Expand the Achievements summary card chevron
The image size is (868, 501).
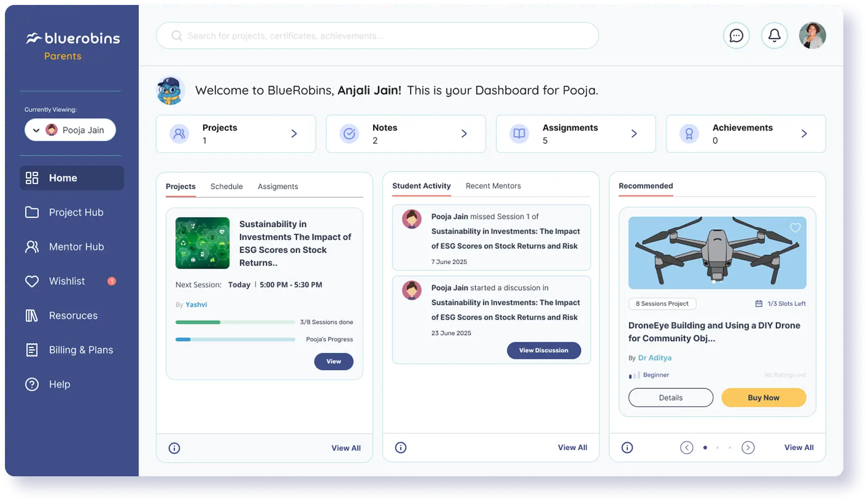[804, 134]
